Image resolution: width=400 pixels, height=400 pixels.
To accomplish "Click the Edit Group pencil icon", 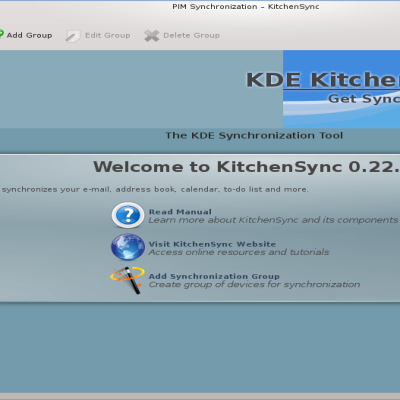I will pyautogui.click(x=73, y=36).
